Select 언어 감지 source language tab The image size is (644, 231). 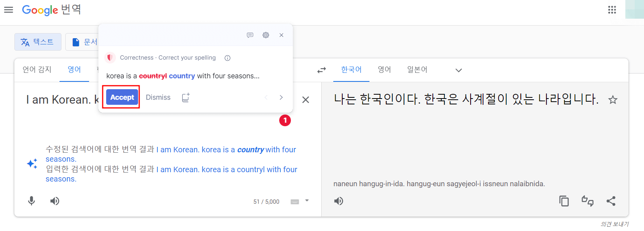(37, 69)
